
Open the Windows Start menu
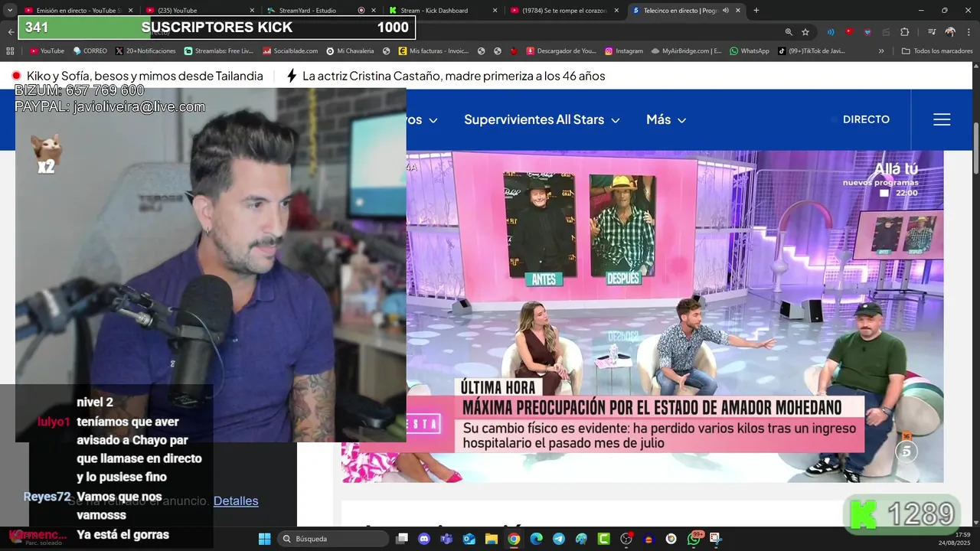[264, 539]
